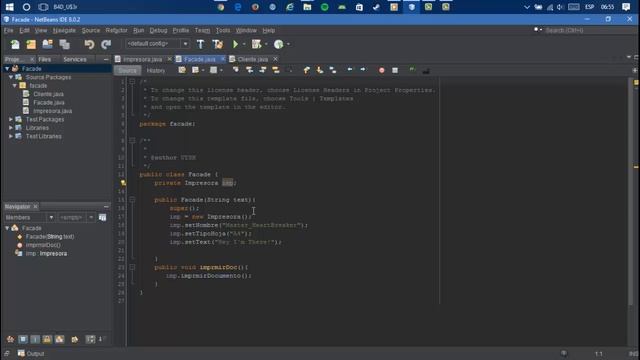Click the Debug Project icon
The width and height of the screenshot is (640, 360).
point(256,44)
